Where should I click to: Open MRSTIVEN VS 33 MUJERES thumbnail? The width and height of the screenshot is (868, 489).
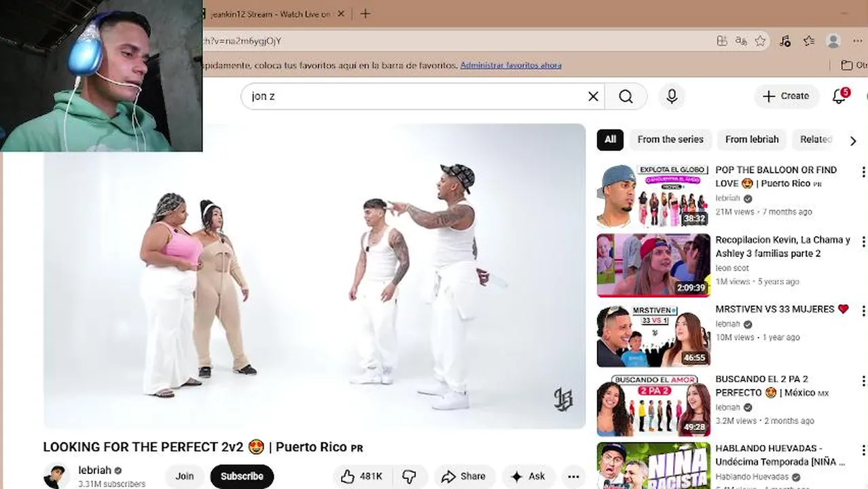653,335
